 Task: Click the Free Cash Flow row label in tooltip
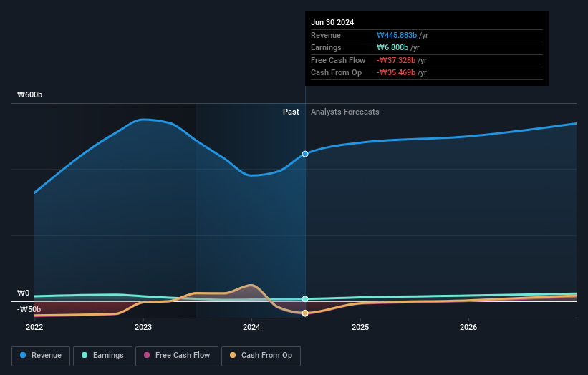tap(338, 60)
